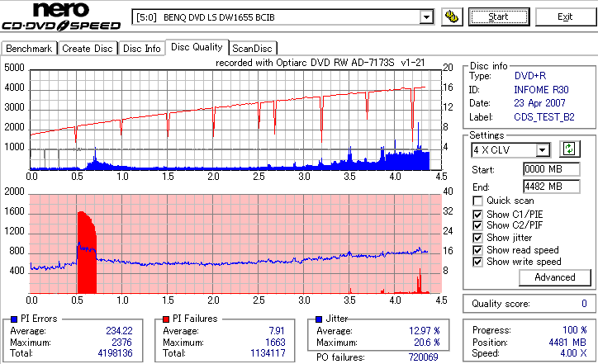Click PI Failures average 7.91
598x364 pixels.
277,331
